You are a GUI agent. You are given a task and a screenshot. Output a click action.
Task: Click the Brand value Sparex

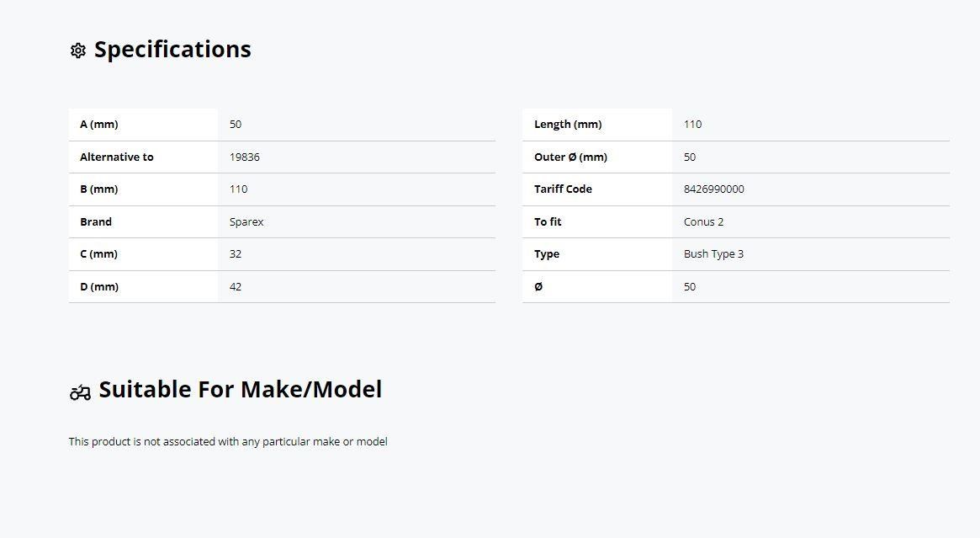coord(246,222)
